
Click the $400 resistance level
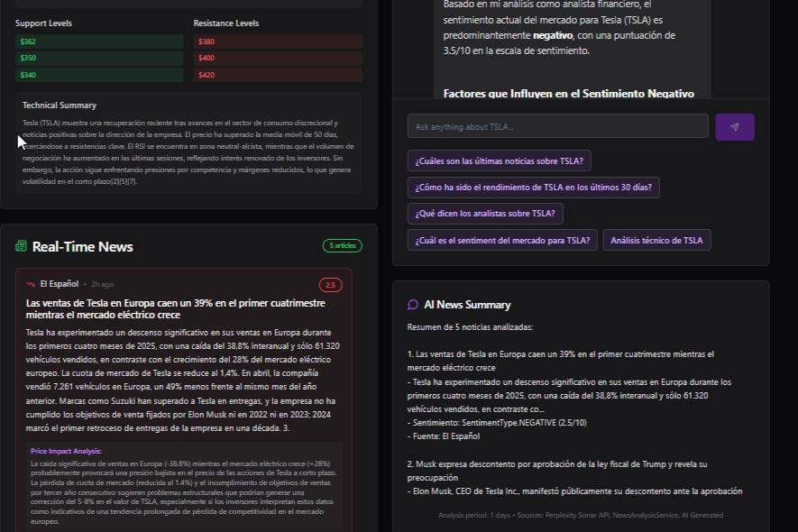278,58
